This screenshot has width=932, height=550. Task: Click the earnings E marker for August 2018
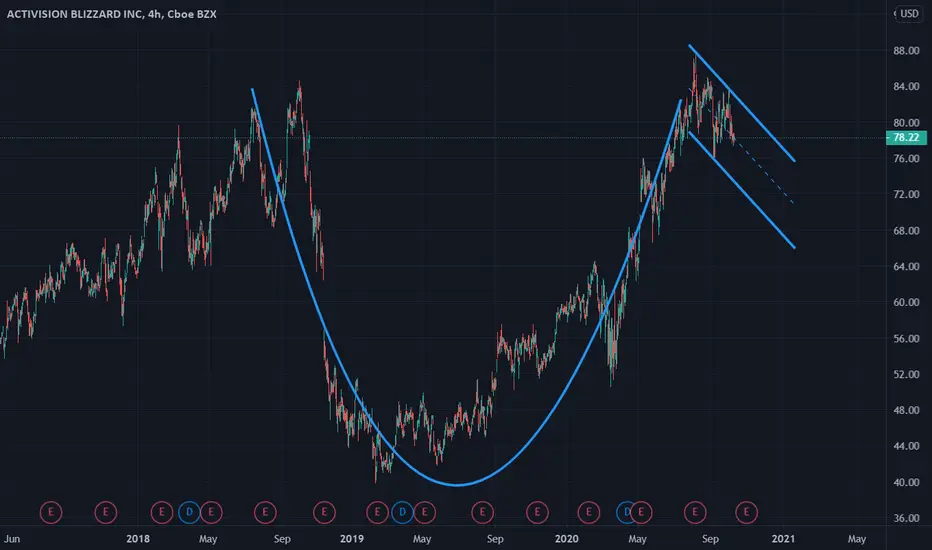pos(265,512)
